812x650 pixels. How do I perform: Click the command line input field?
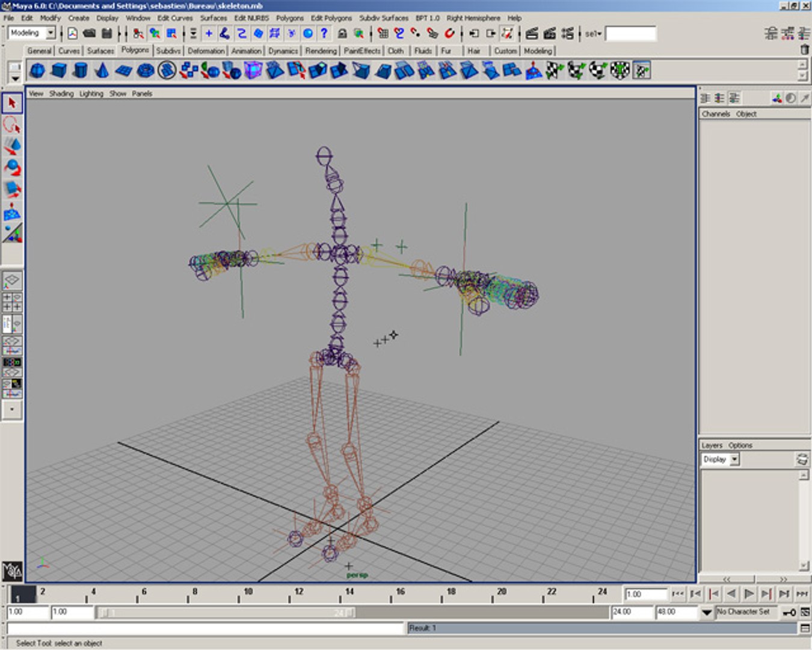click(x=206, y=628)
